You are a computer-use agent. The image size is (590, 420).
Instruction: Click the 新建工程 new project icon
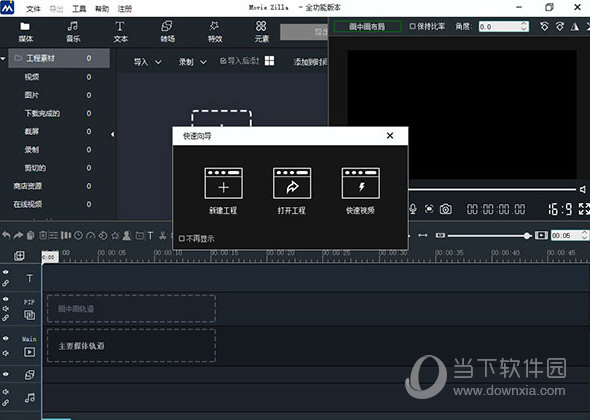click(224, 184)
